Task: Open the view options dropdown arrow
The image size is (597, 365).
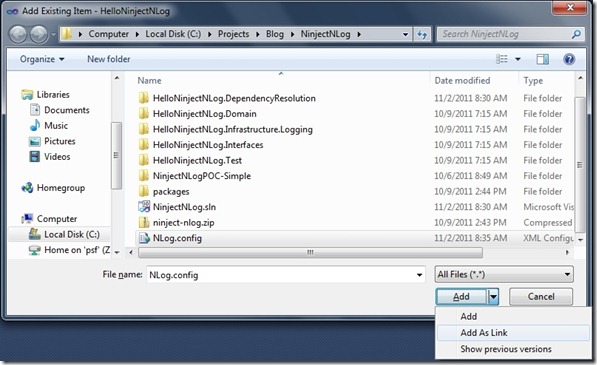Action: [518, 59]
